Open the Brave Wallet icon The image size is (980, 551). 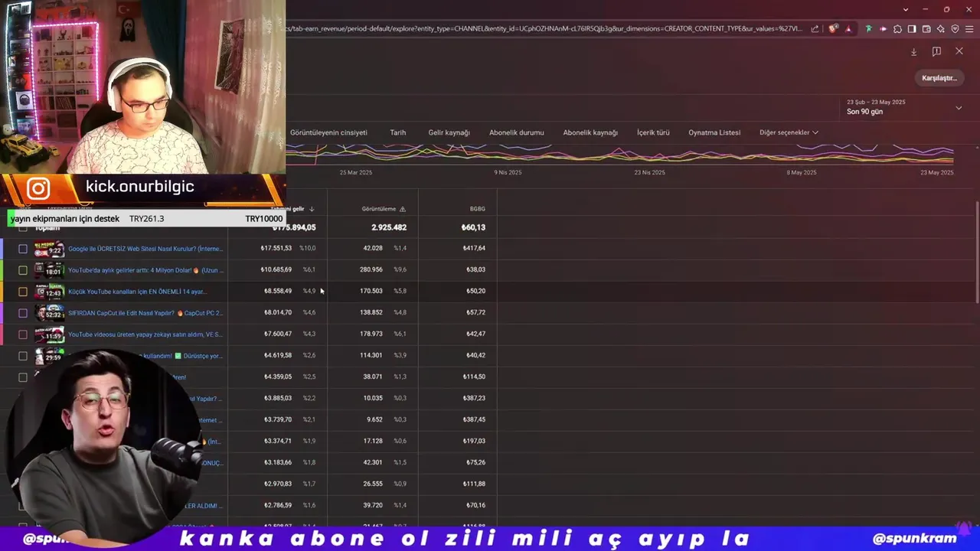click(926, 29)
